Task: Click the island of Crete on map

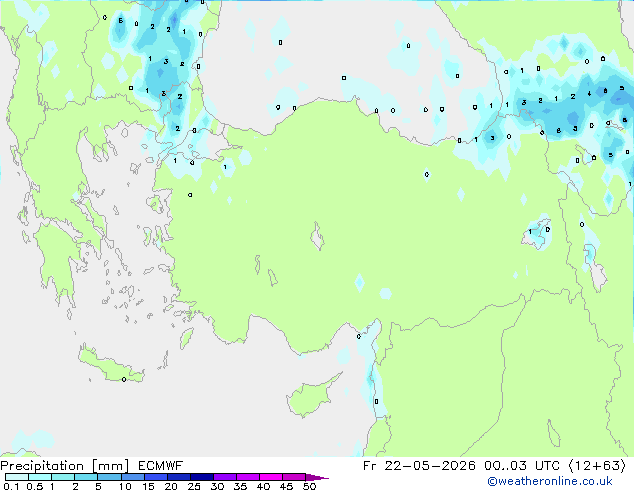Action: [110, 365]
